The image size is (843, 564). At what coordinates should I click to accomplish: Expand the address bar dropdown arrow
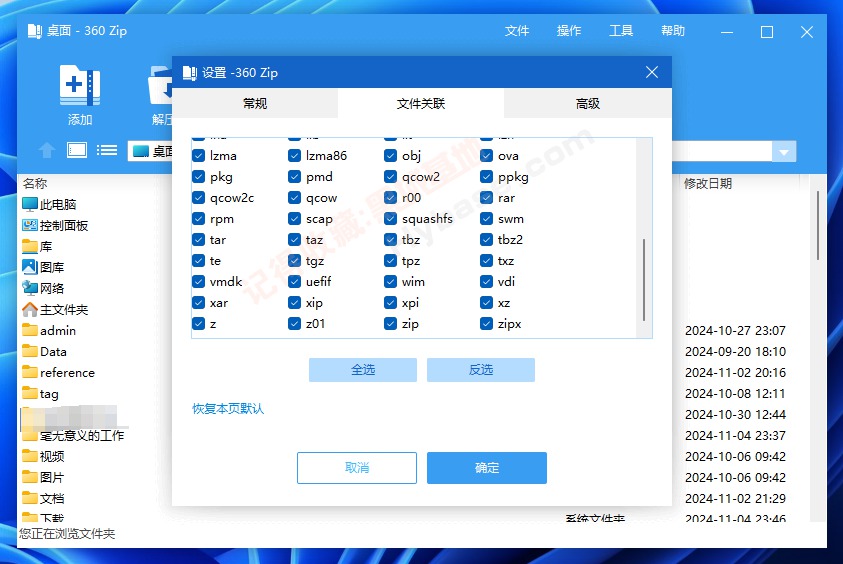784,152
